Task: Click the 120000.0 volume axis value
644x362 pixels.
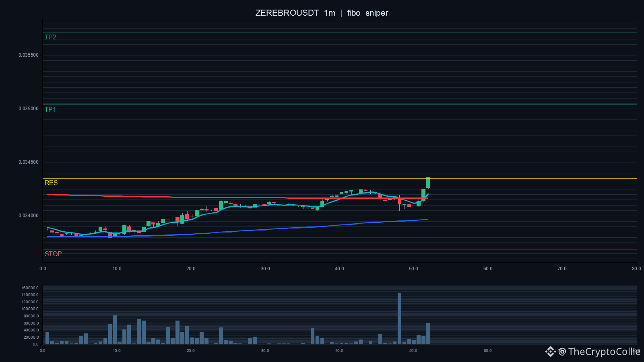Action: (x=30, y=302)
